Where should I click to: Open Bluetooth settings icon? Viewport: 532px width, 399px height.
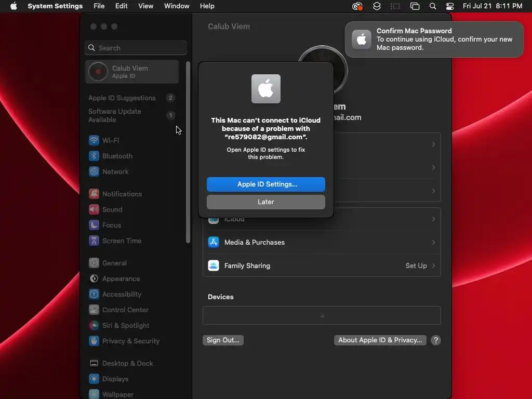click(x=94, y=156)
